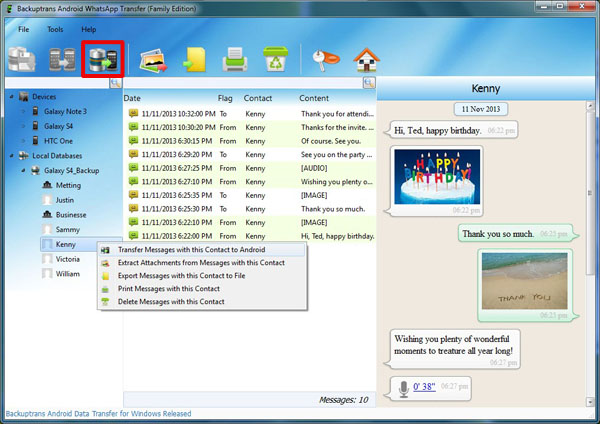Select the Kenny contact in the tree
This screenshot has height=424, width=600.
tap(65, 244)
